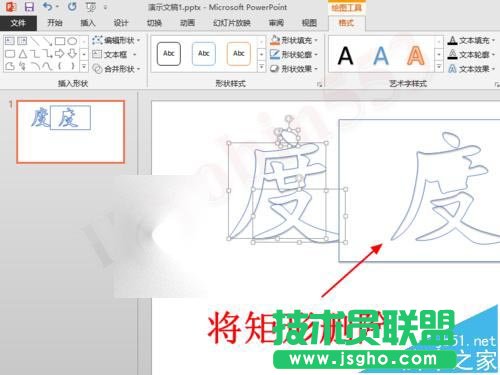Open the Undo history dropdown arrow
The image size is (500, 375).
(x=57, y=7)
